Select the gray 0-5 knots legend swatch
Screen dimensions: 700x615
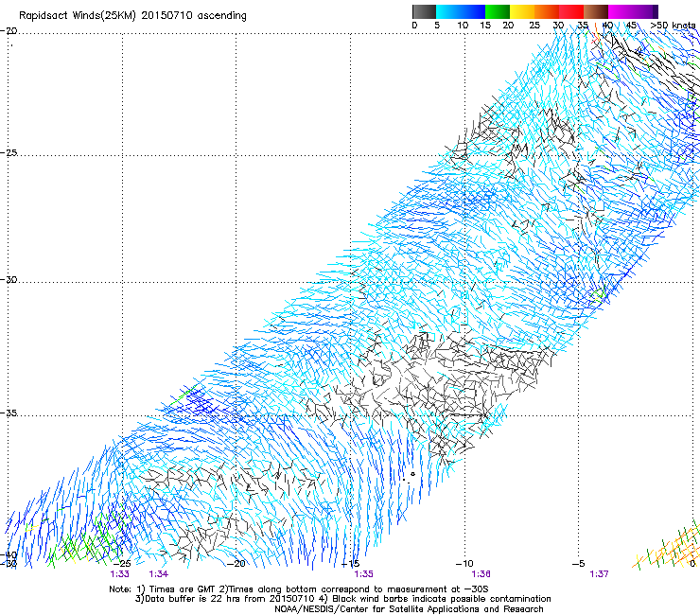[x=425, y=11]
